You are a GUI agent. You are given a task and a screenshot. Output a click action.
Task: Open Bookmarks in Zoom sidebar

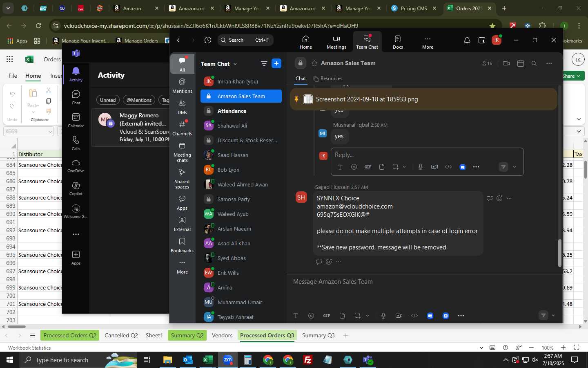[x=182, y=245]
